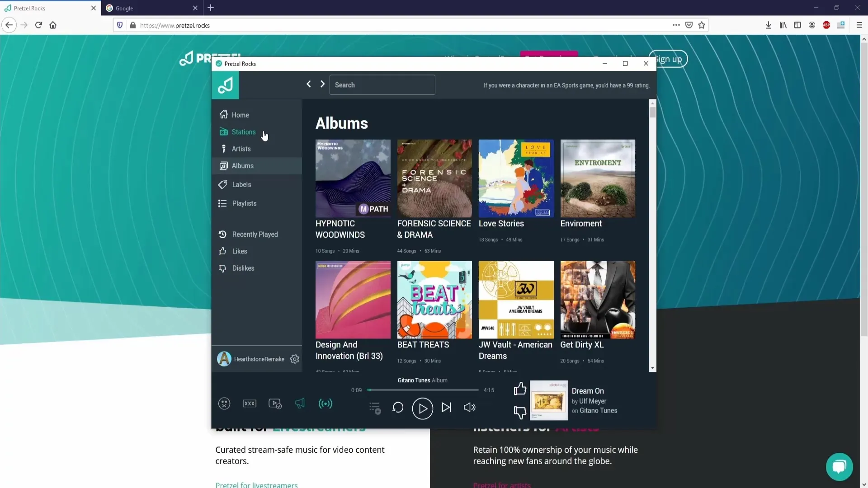Click the Love Stories album title
This screenshot has height=488, width=868.
point(501,224)
